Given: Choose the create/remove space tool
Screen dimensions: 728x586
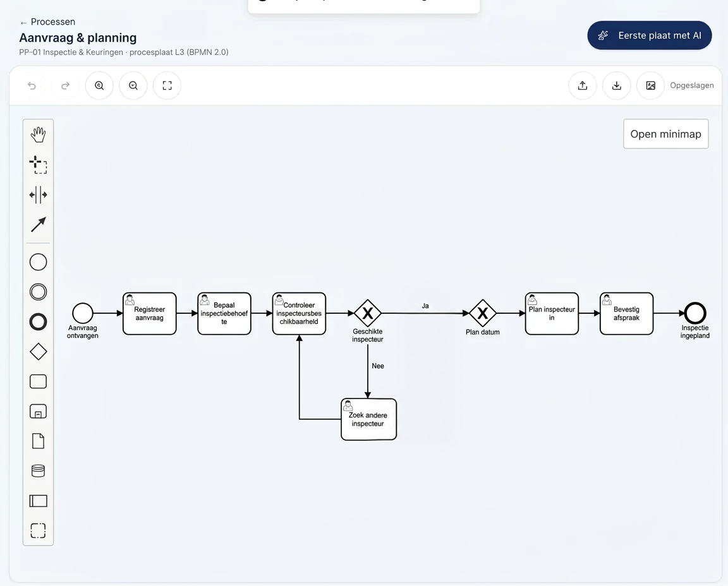Looking at the screenshot, I should click(x=38, y=195).
